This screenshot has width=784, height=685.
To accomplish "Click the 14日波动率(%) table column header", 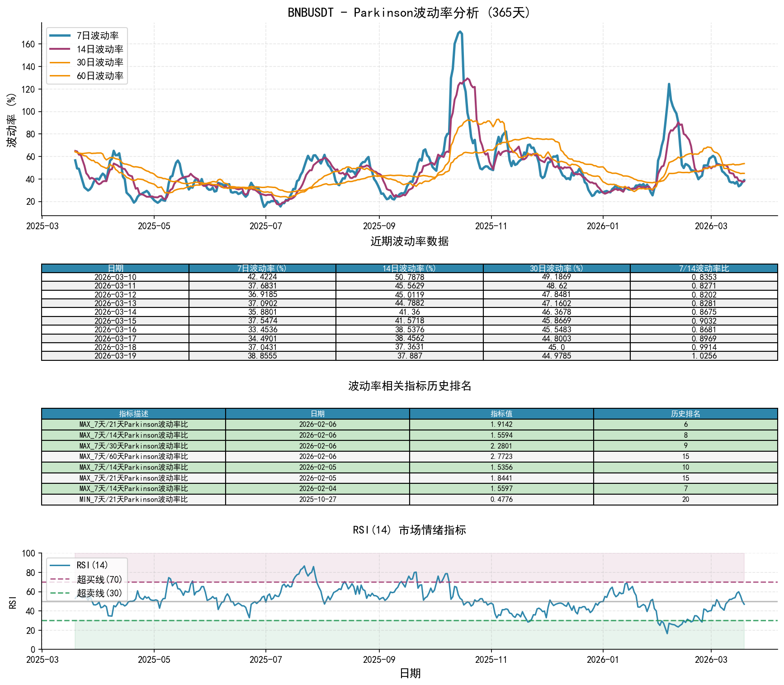I will tap(409, 269).
